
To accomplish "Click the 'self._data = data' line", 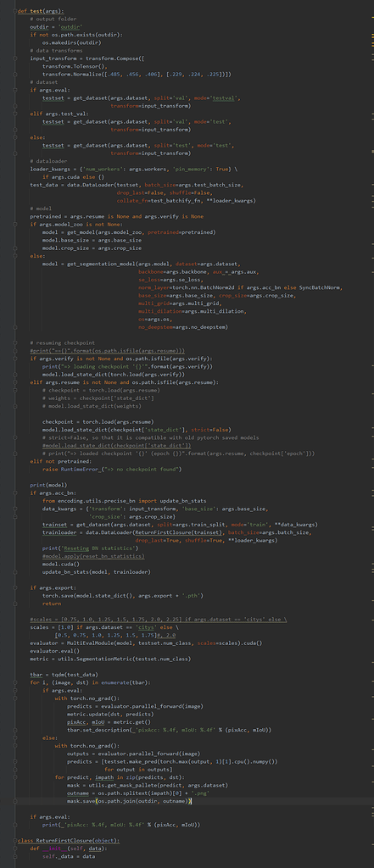I will 67,854.
